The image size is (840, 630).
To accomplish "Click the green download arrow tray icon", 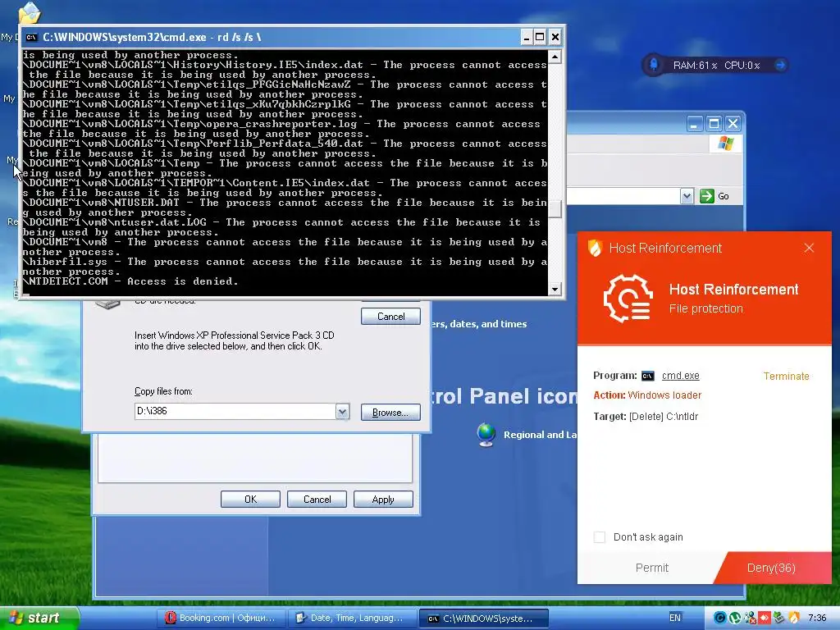I will click(778, 618).
